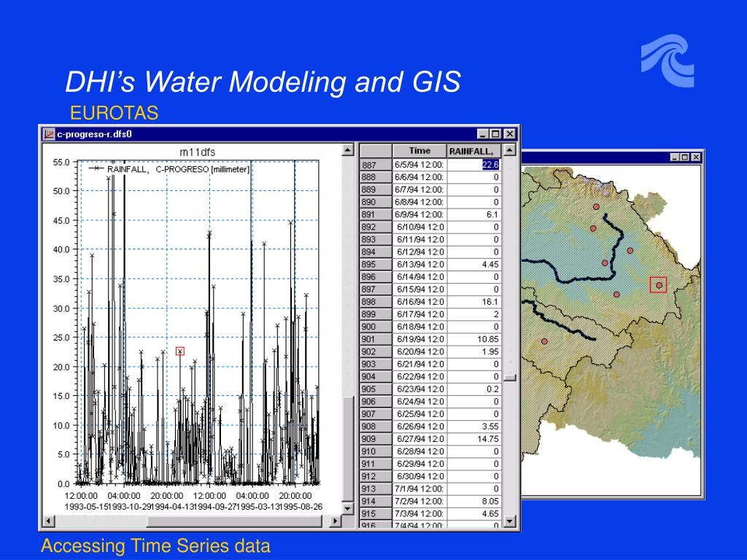Click the zero rainfall value in row 888

point(474,177)
